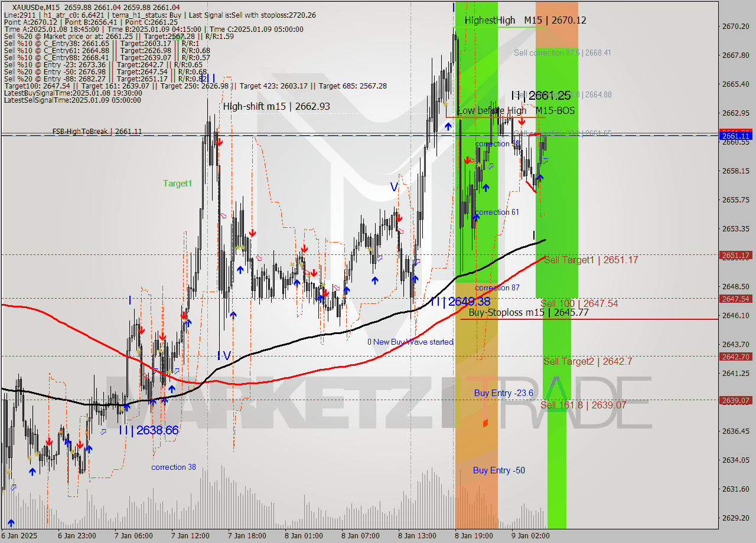
Task: Click the Sell correction 87.5 | 2668.41 label
Action: click(562, 53)
